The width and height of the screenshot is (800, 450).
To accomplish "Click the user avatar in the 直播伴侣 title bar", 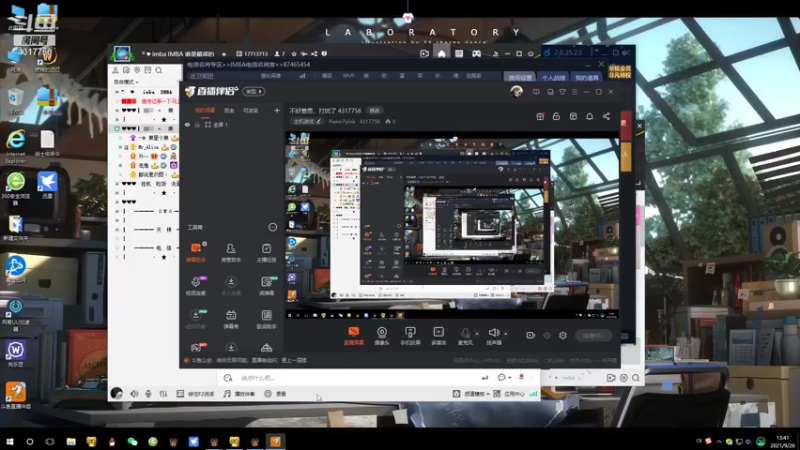I will click(516, 92).
